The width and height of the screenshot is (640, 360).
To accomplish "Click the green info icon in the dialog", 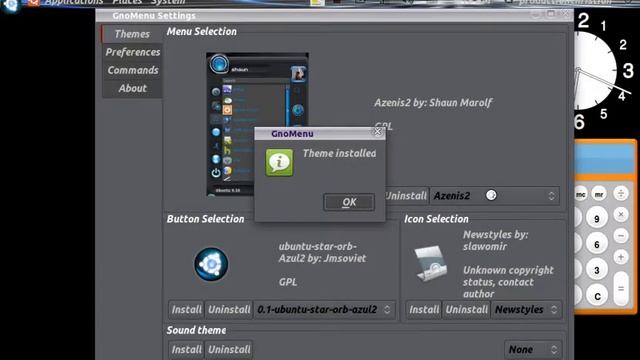I will point(279,162).
